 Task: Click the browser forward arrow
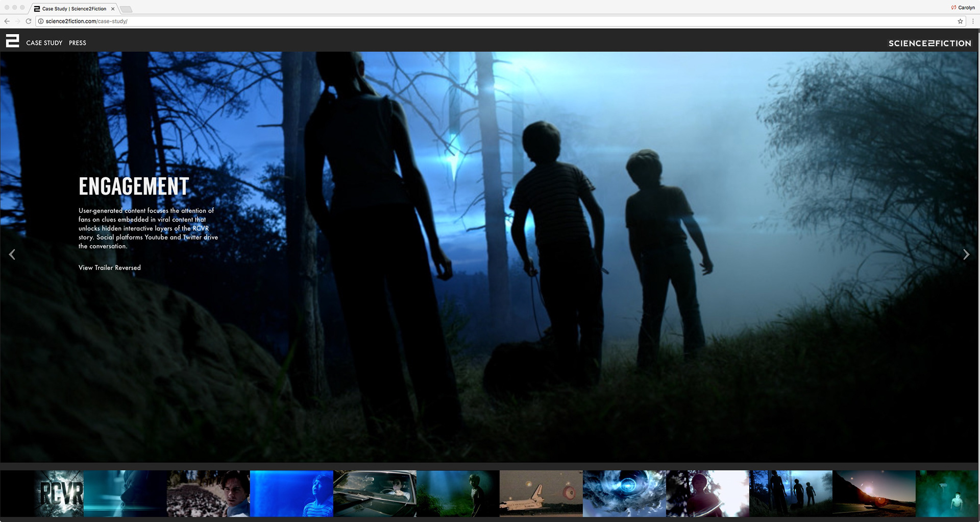click(x=17, y=21)
